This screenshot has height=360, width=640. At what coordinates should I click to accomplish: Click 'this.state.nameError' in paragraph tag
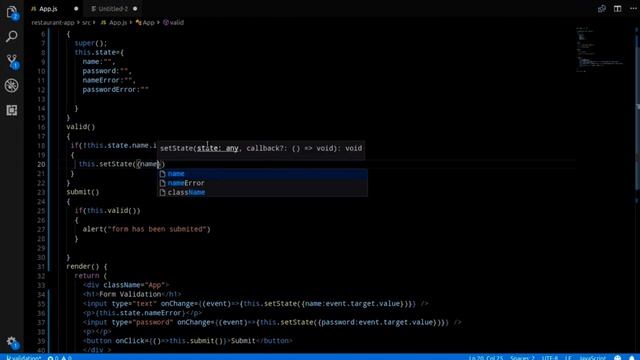tap(140, 313)
